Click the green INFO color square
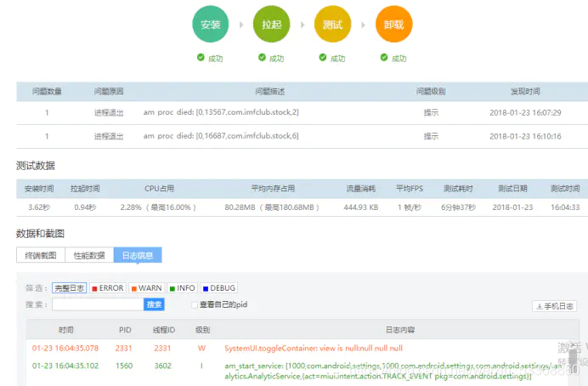The height and width of the screenshot is (386, 588). click(172, 288)
